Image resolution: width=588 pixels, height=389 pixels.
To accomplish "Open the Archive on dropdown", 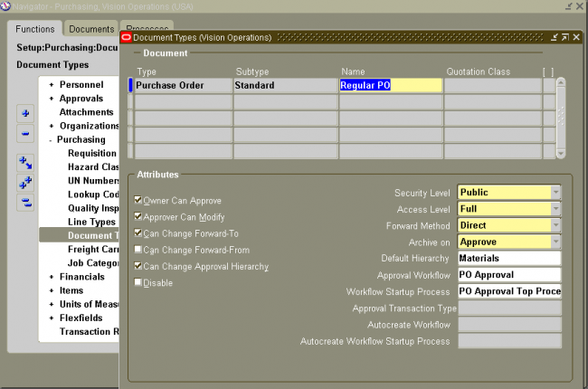I will [x=555, y=242].
